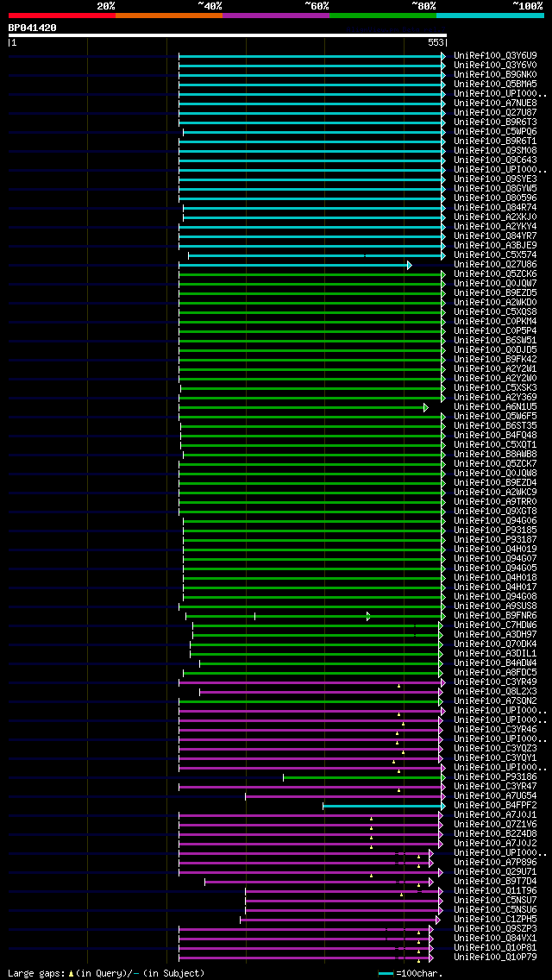The image size is (552, 980).
Task: Open hit UniRef100_B9GNK0
Action: click(x=495, y=74)
